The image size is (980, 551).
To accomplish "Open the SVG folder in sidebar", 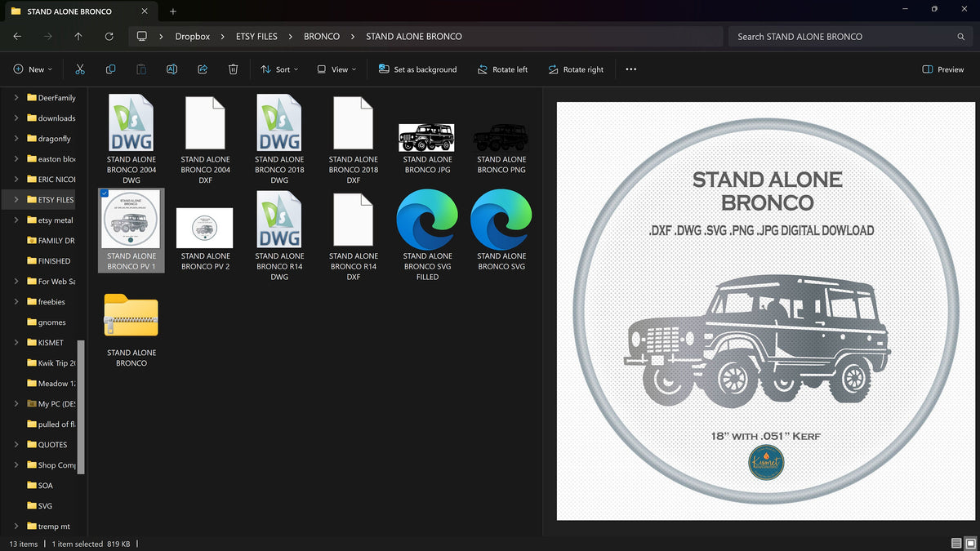I will click(40, 505).
